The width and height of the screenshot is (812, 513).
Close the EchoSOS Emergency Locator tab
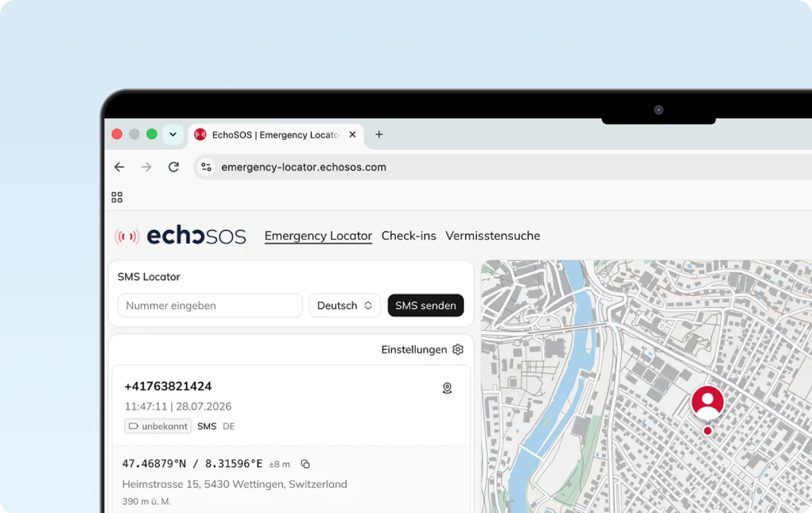[x=353, y=135]
